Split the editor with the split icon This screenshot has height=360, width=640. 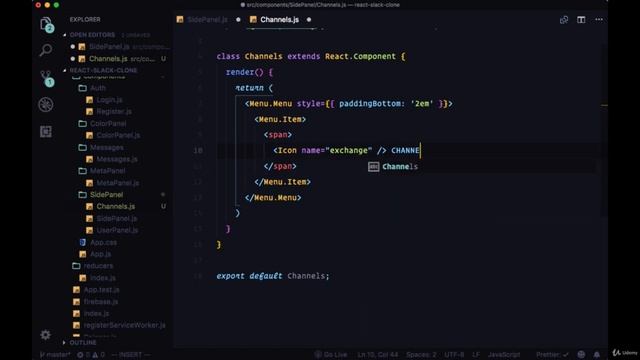click(x=581, y=20)
